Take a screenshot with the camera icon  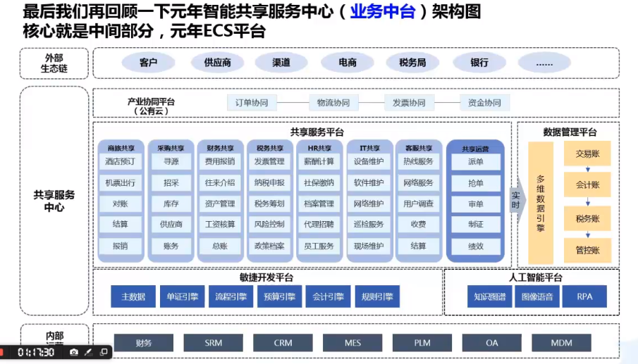(73, 352)
